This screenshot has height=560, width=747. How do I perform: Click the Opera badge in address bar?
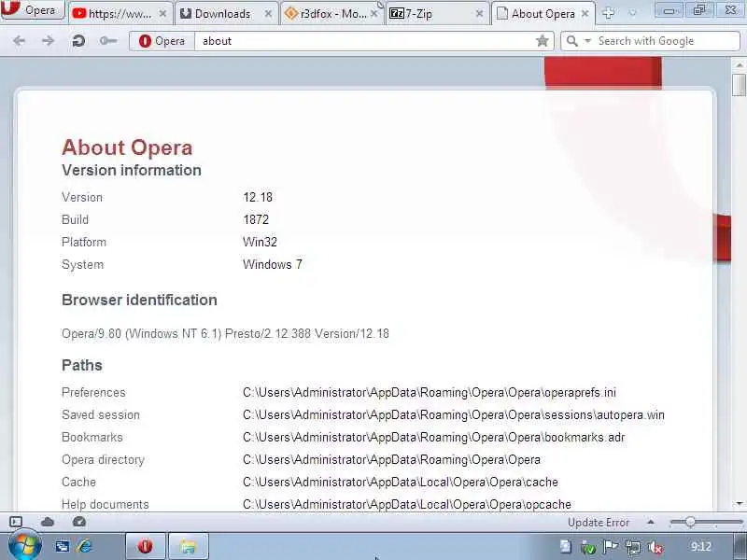coord(162,41)
